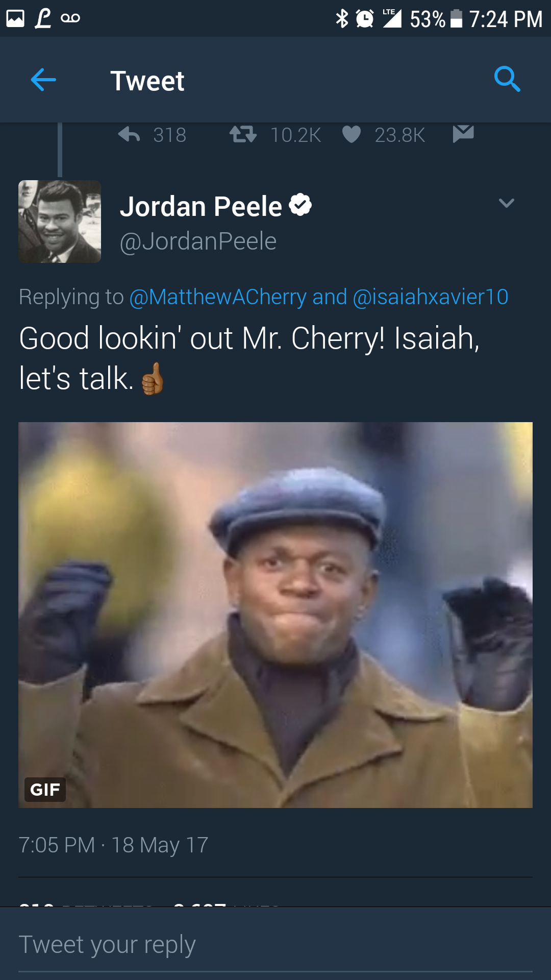The height and width of the screenshot is (980, 551).
Task: Tap the envelope direct message icon
Action: click(x=463, y=134)
